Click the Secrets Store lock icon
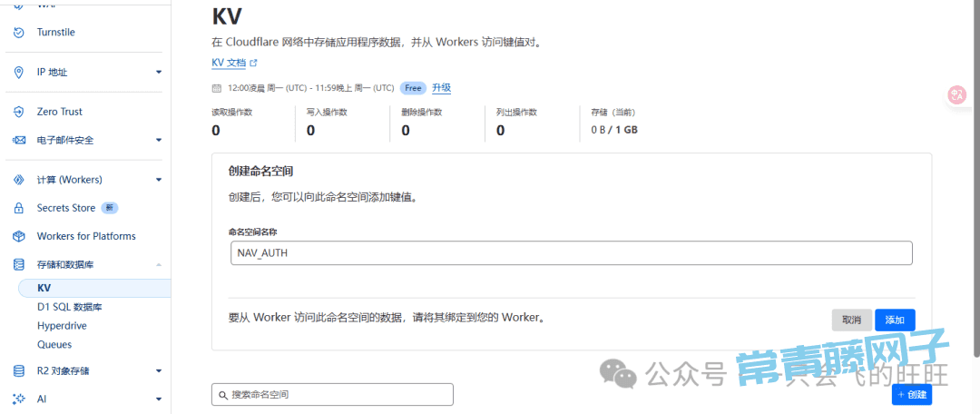 pyautogui.click(x=19, y=208)
